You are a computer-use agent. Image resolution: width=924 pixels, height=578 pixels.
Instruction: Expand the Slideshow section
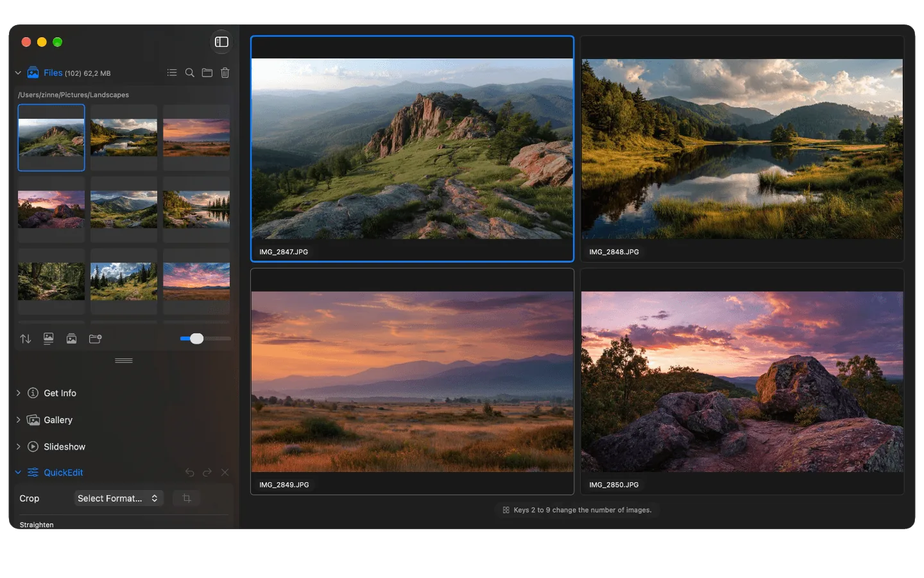(x=18, y=447)
